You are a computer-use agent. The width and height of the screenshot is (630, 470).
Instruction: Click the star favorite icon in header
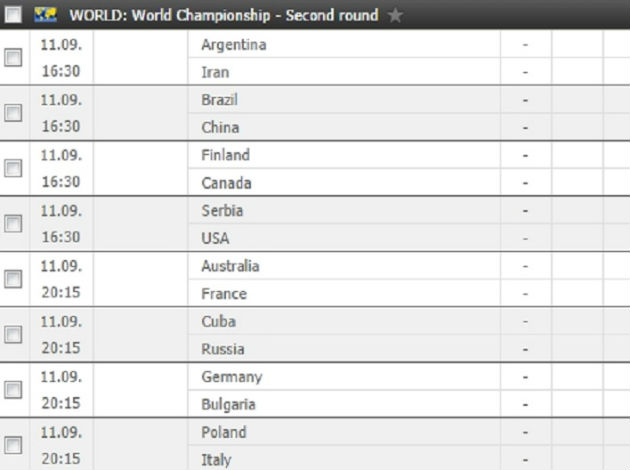coord(394,15)
